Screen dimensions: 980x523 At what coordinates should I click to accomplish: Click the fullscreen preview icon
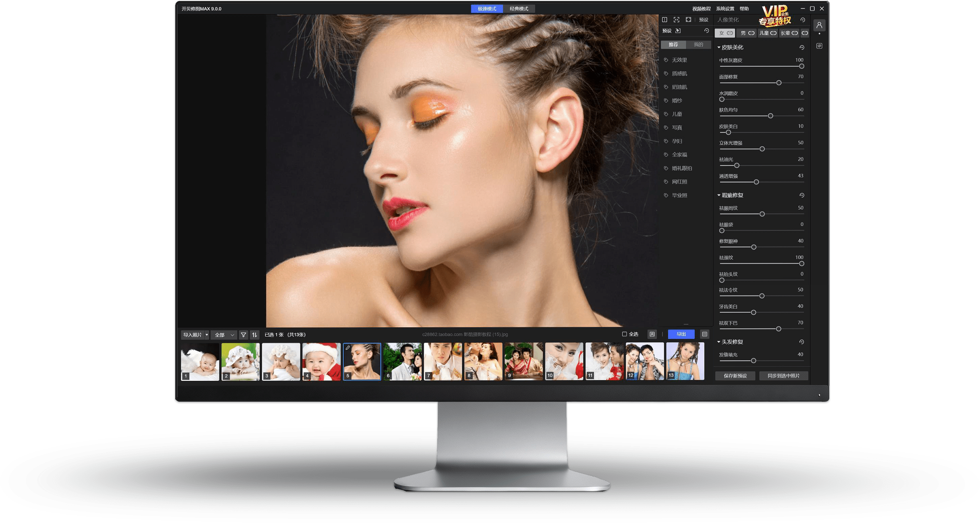[688, 20]
